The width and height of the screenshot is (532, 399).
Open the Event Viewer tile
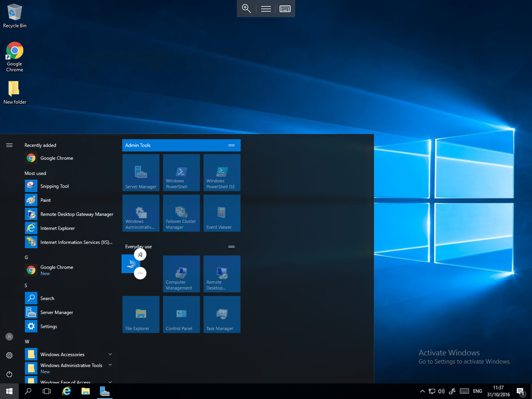222,213
